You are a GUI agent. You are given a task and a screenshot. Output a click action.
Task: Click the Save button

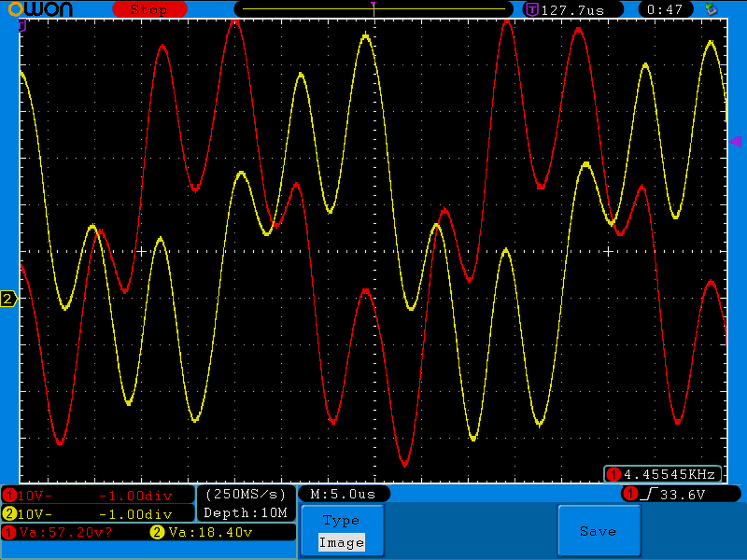(599, 530)
